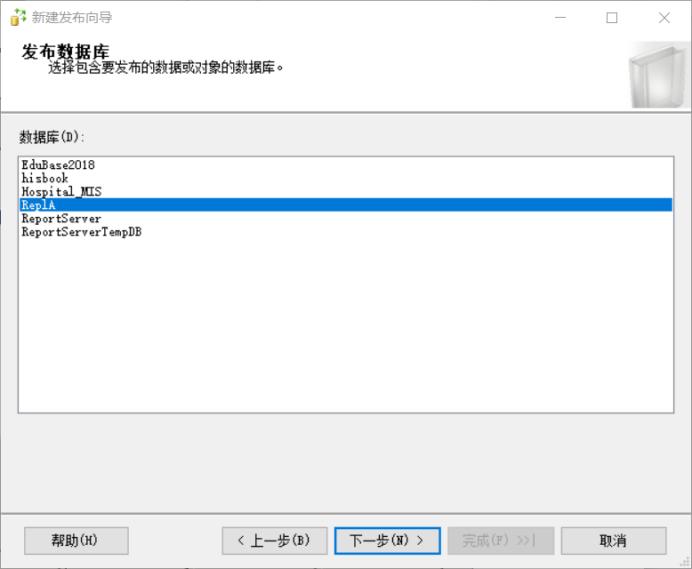Open help with the 帮助(H) button

pyautogui.click(x=76, y=541)
